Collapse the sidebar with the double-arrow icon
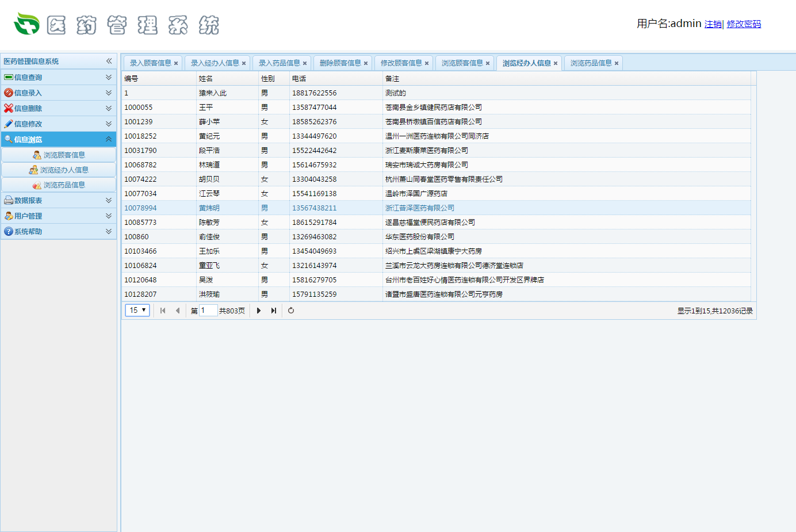The image size is (796, 532). tap(109, 61)
